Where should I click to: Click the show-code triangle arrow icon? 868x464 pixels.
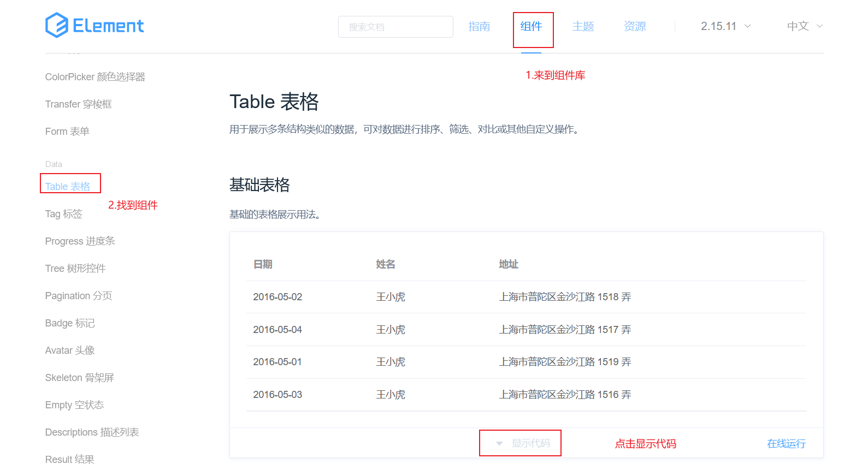[x=499, y=444]
